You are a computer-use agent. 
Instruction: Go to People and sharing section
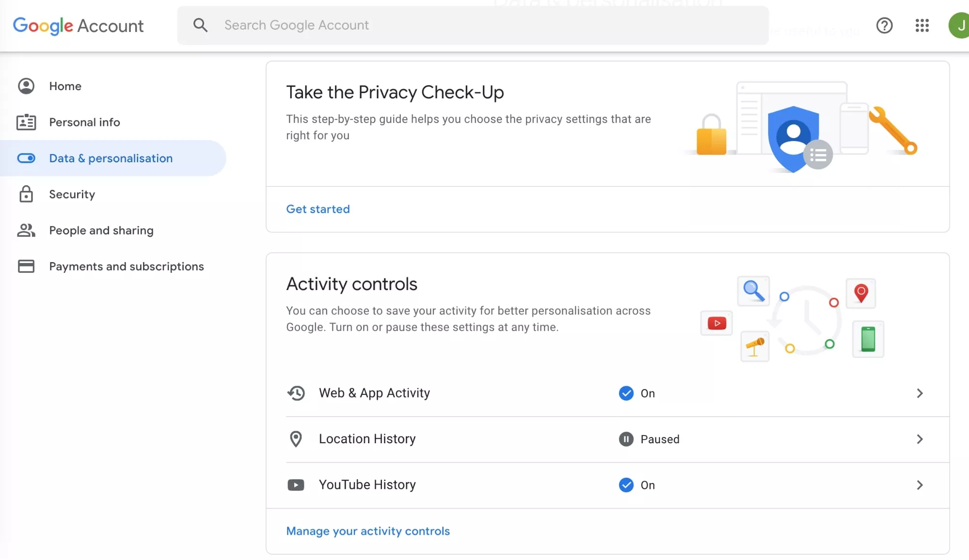pos(101,231)
